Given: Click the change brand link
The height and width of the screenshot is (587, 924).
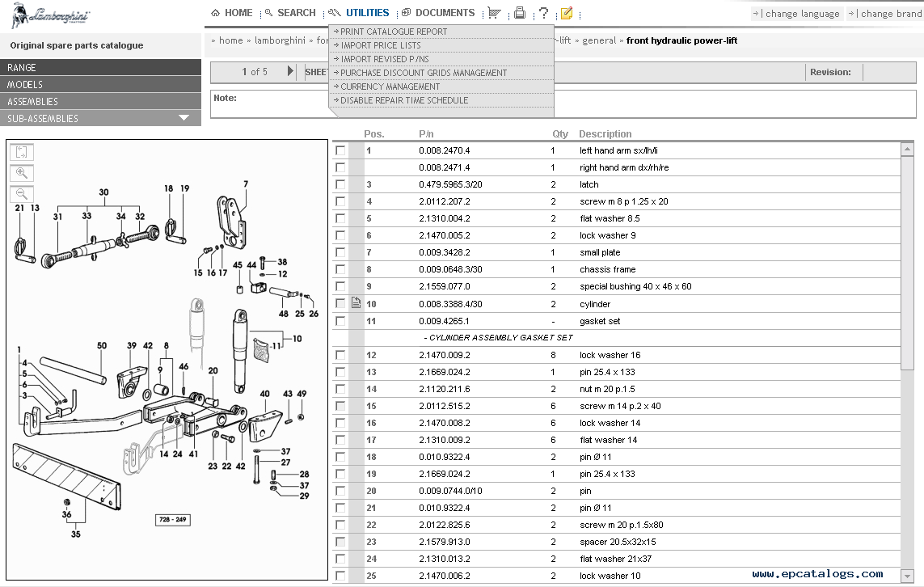Looking at the screenshot, I should click(886, 14).
